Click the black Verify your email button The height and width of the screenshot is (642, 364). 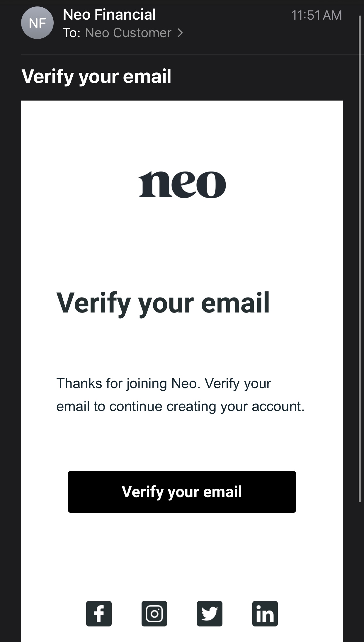coord(182,492)
